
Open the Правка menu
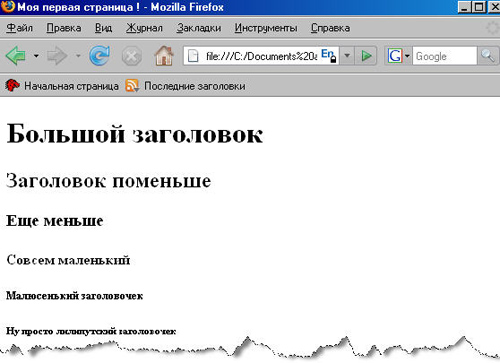point(64,28)
